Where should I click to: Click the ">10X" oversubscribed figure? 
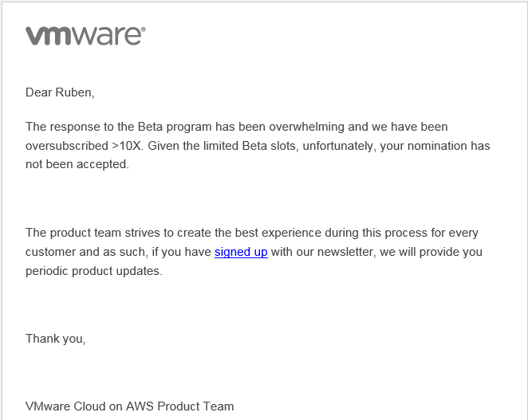click(x=127, y=146)
